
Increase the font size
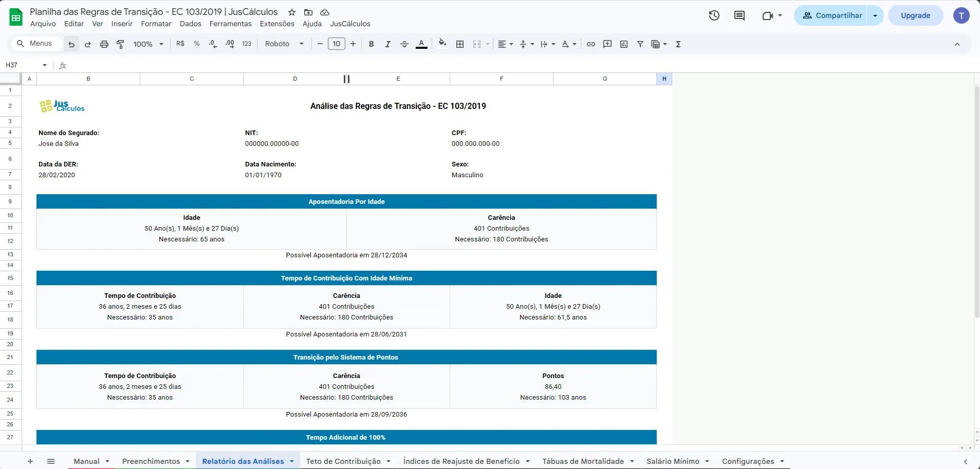point(353,44)
